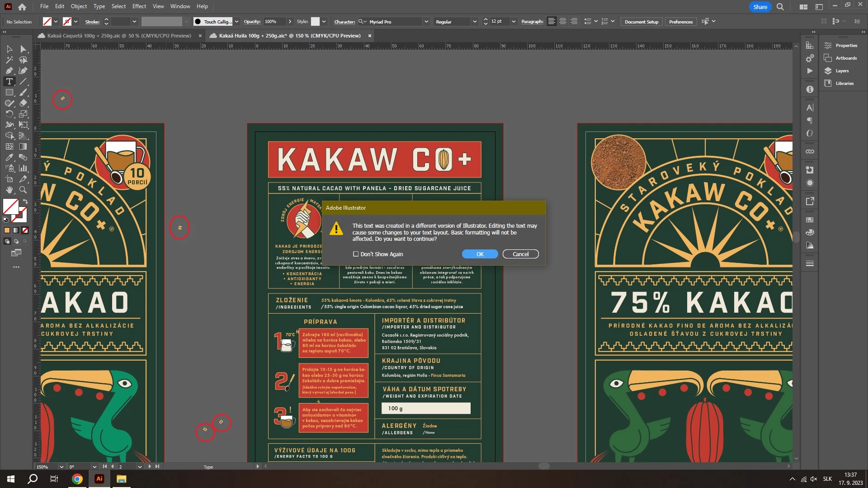Click the Document Setup button
868x488 pixels.
tap(641, 22)
